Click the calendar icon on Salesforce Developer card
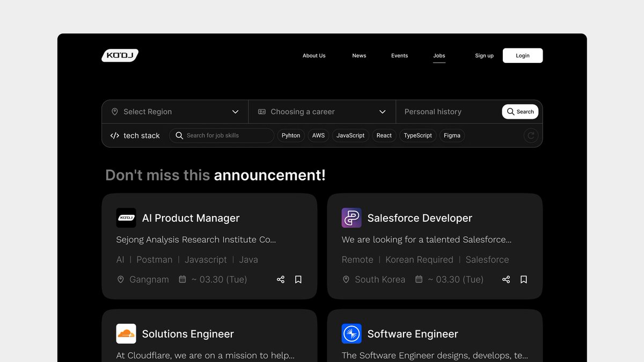 tap(419, 279)
